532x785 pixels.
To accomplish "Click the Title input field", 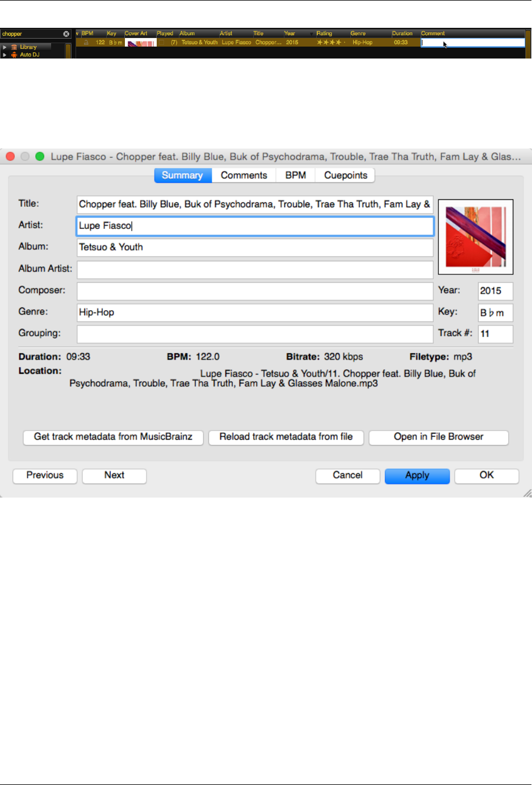I will [x=255, y=204].
